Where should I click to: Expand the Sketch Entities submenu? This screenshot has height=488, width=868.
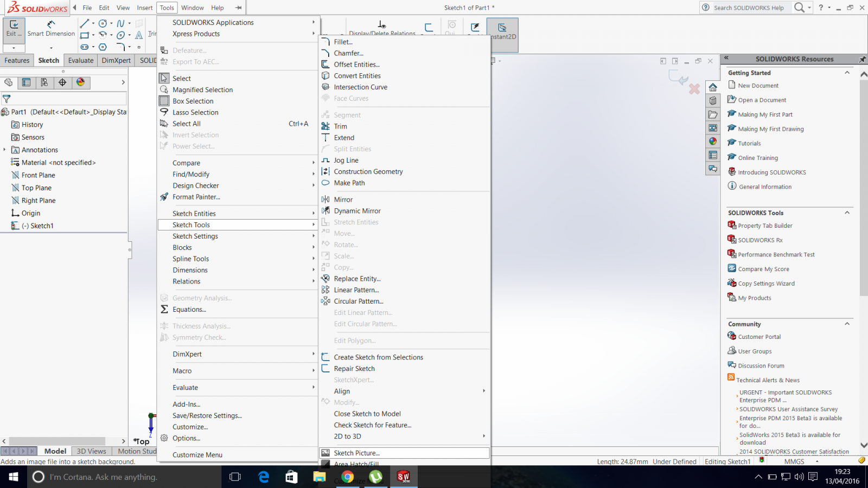click(239, 214)
